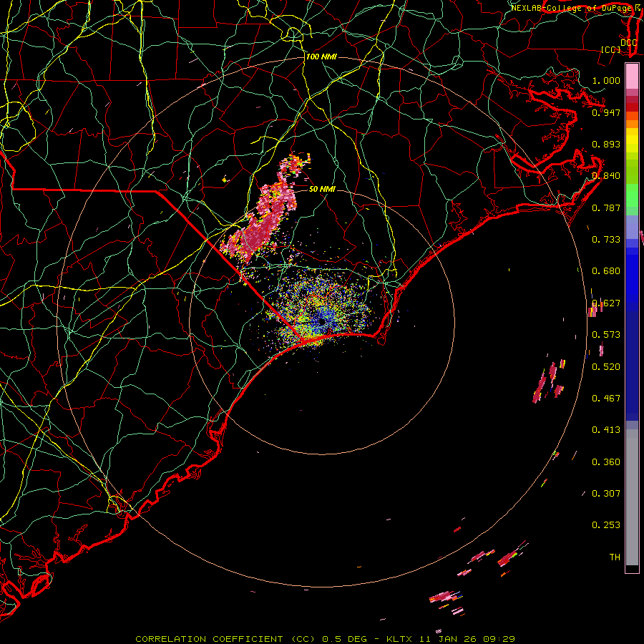Click the 50 NMI range ring label
Viewport: 644px width, 644px height.
tap(322, 190)
